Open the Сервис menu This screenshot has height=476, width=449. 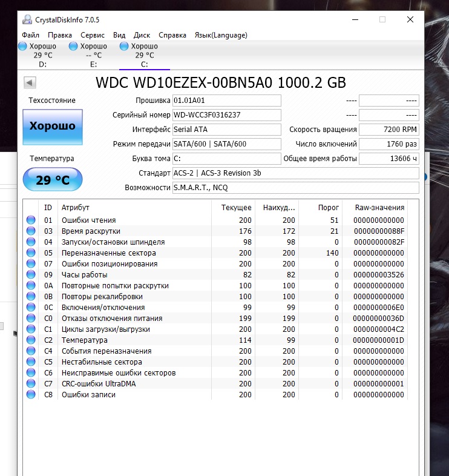(93, 35)
